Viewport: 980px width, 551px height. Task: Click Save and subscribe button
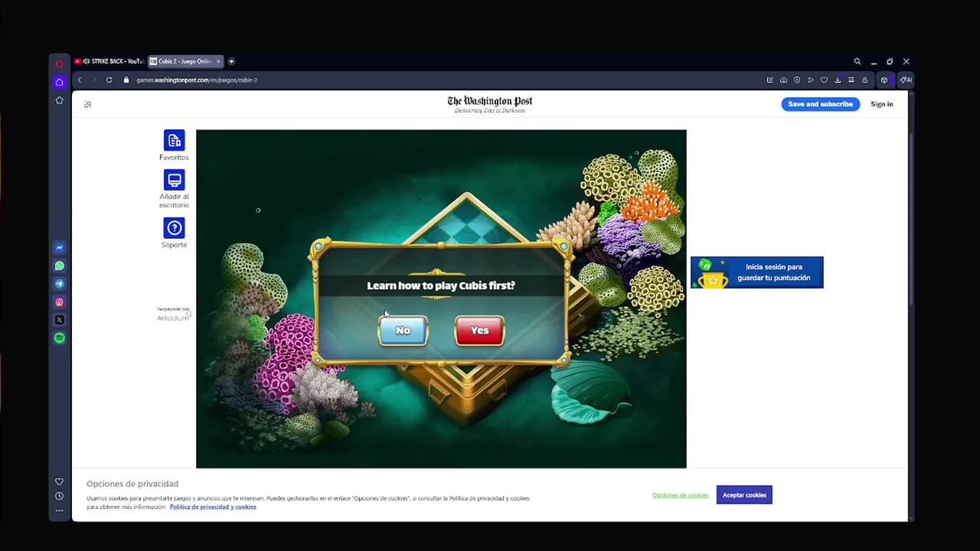coord(820,104)
